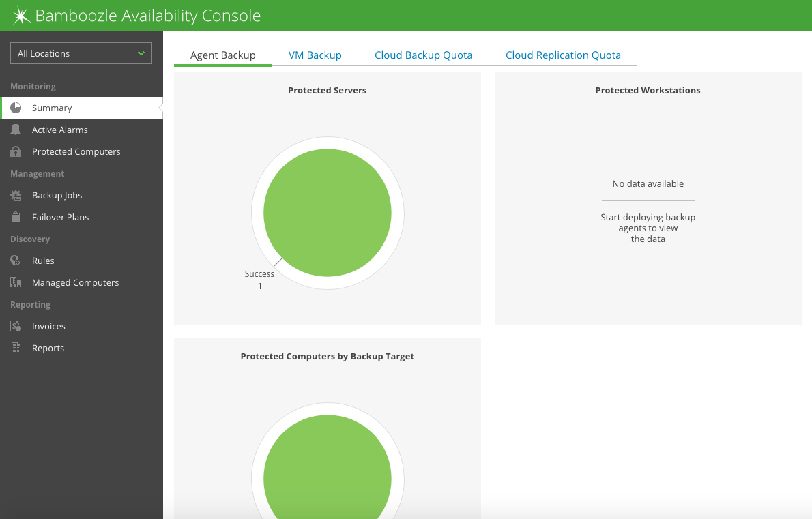Click the Reporting section label
This screenshot has height=519, width=812.
tap(31, 305)
